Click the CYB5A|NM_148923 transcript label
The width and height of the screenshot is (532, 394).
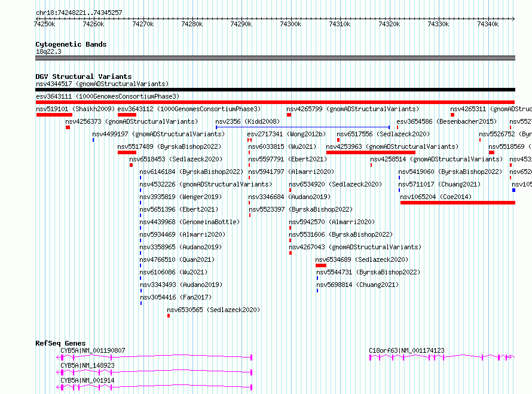tap(87, 365)
